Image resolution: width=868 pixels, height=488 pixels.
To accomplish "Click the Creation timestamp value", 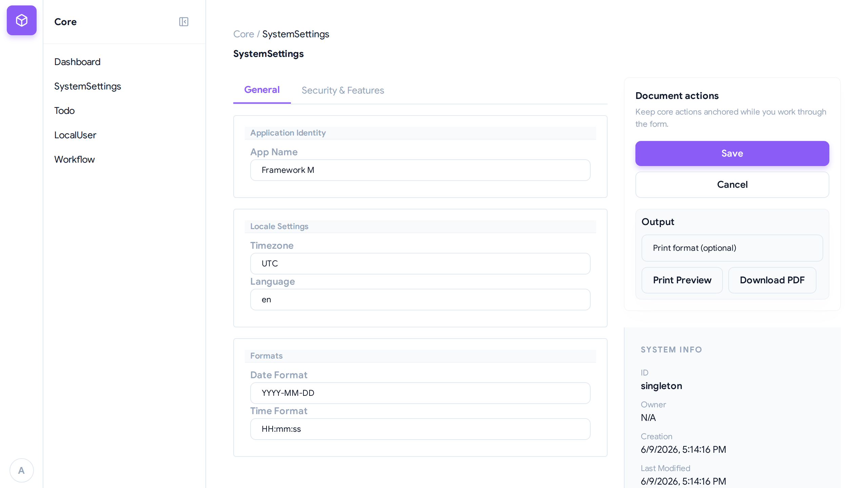I will (684, 449).
